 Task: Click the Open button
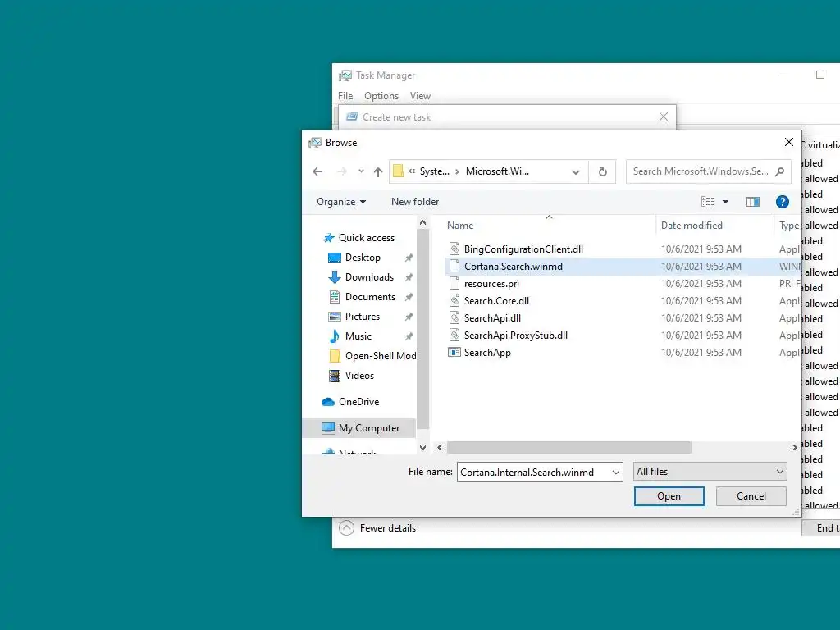click(669, 496)
